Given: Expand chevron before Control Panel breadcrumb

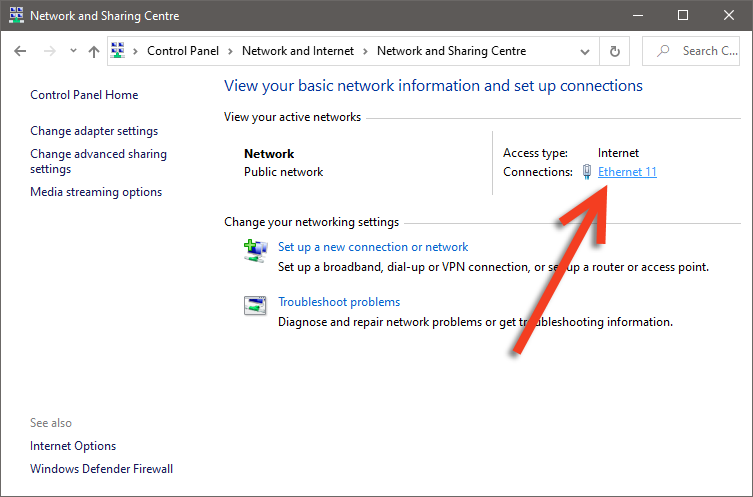Looking at the screenshot, I should [135, 51].
